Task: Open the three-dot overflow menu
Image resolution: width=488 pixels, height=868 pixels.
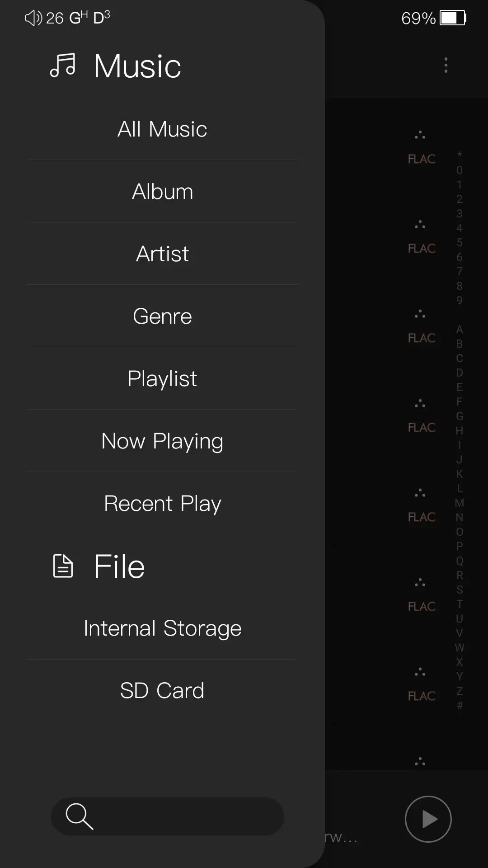Action: coord(446,65)
